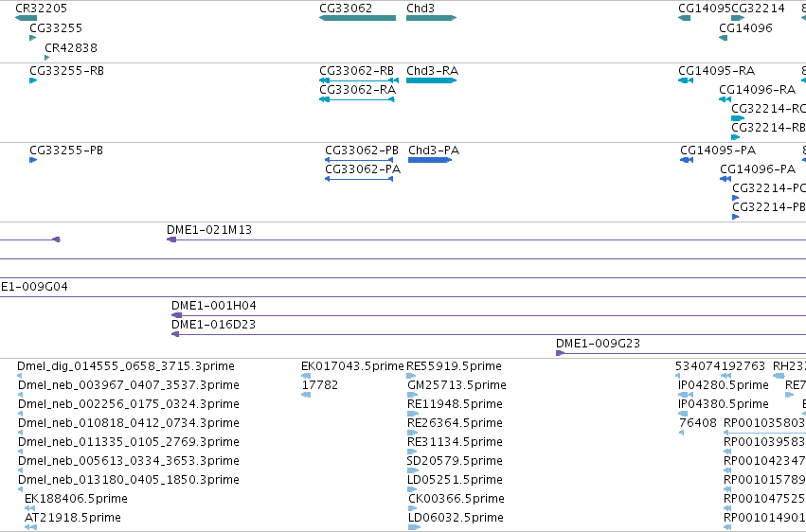The width and height of the screenshot is (806, 532).
Task: Click the EK017043.5prime EST label
Action: click(x=352, y=366)
